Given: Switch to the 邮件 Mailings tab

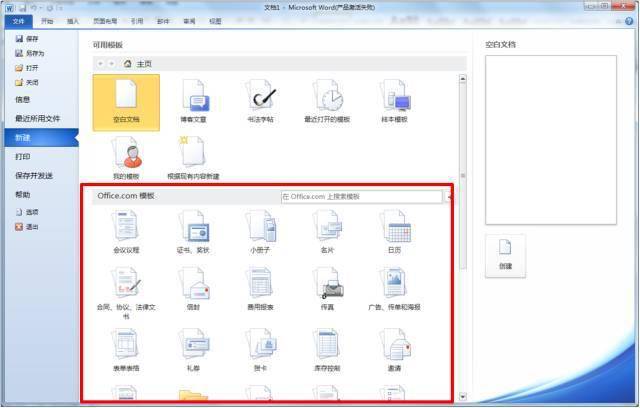Looking at the screenshot, I should coord(163,21).
